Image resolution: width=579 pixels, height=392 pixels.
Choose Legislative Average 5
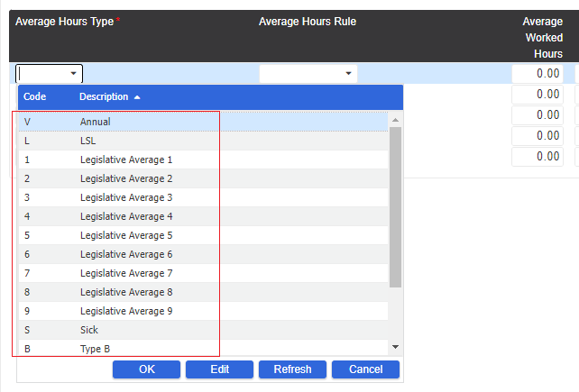(x=203, y=235)
